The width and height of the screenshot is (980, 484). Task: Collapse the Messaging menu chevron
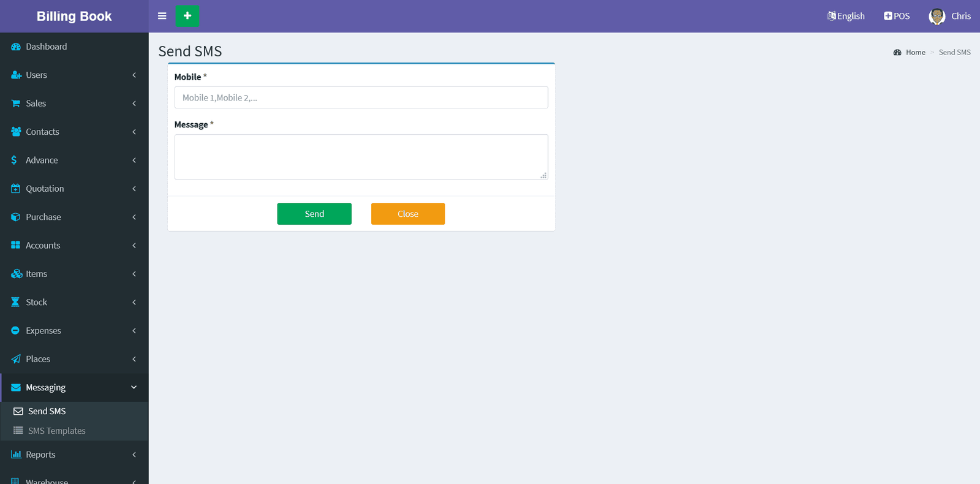point(134,387)
